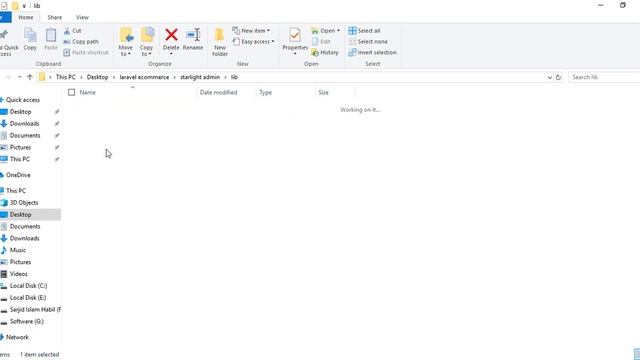640x360 pixels.
Task: Switch to the View ribbon tab
Action: coord(82,18)
